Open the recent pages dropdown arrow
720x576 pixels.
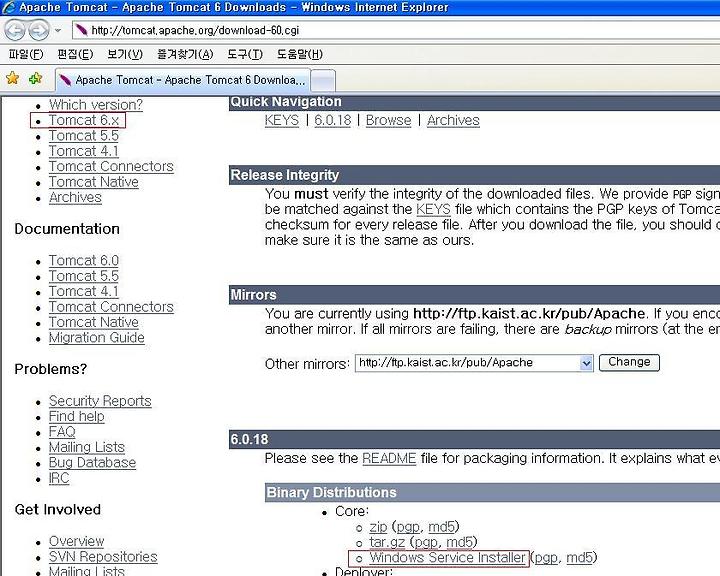[58, 31]
